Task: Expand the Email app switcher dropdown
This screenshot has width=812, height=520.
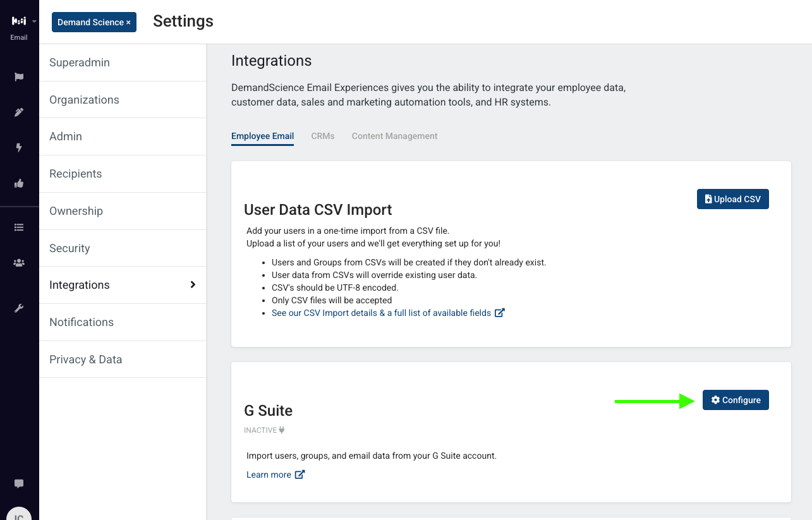Action: pyautogui.click(x=19, y=27)
